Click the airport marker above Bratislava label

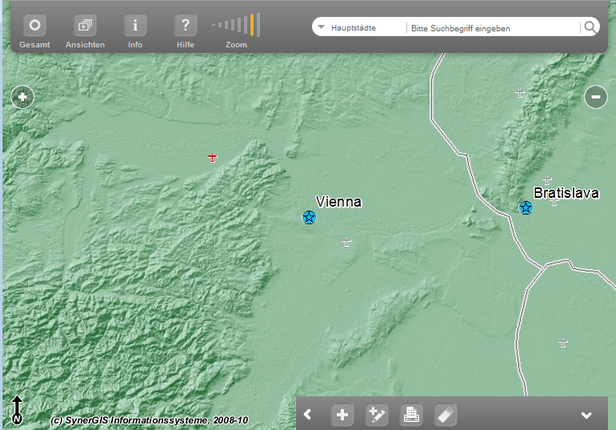[547, 181]
